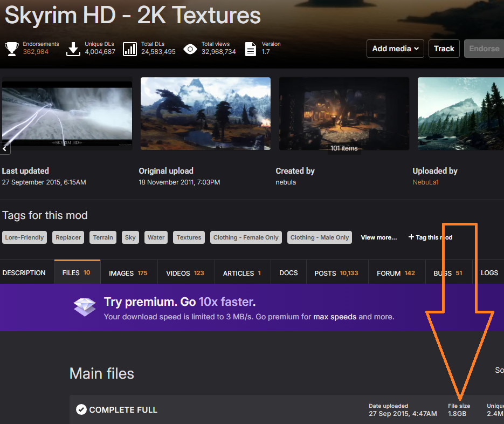Select the Sky tag
The height and width of the screenshot is (424, 504).
click(130, 237)
